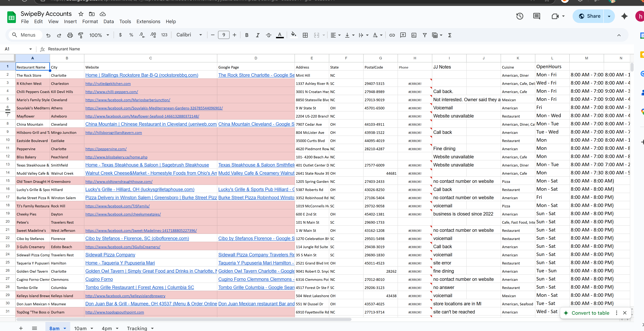Image resolution: width=644 pixels, height=331 pixels.
Task: Add a new sheet with plus
Action: 21,328
